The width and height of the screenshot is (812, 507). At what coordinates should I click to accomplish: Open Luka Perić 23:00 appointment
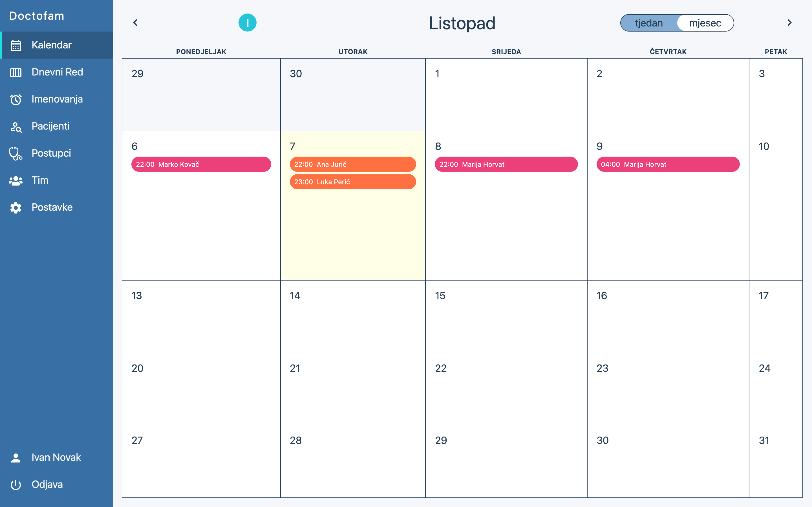click(353, 182)
